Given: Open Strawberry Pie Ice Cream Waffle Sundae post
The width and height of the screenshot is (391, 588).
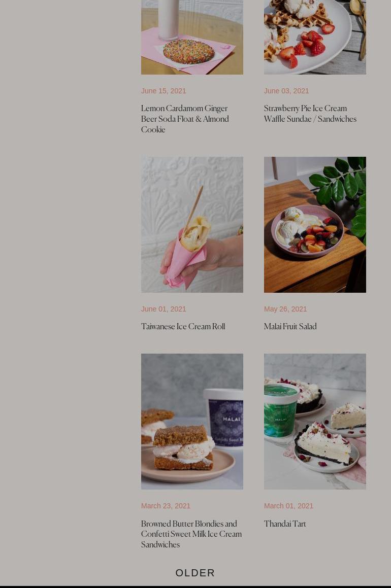Looking at the screenshot, I should pyautogui.click(x=310, y=114).
